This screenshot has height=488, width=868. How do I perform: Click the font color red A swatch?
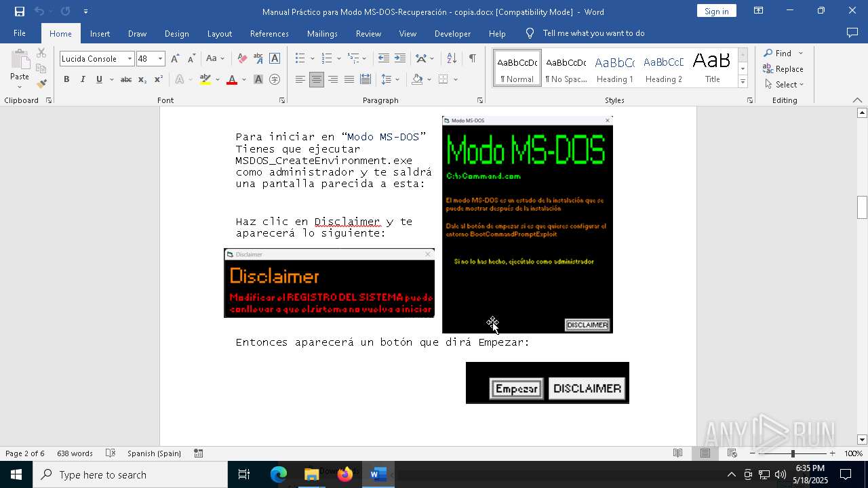(232, 79)
